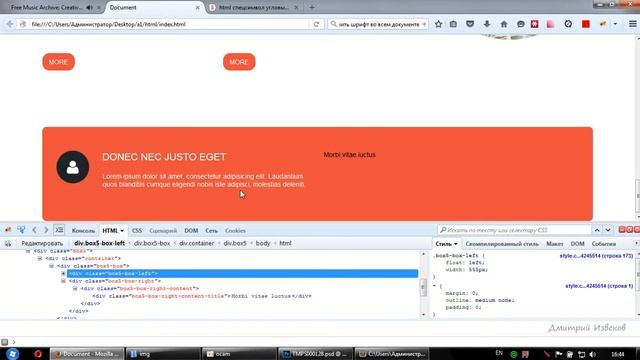Click Firebug panel history forward arrow

click(46, 230)
